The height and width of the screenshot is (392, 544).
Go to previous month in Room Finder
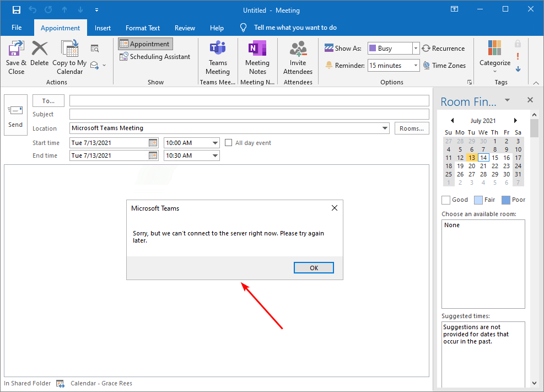452,120
